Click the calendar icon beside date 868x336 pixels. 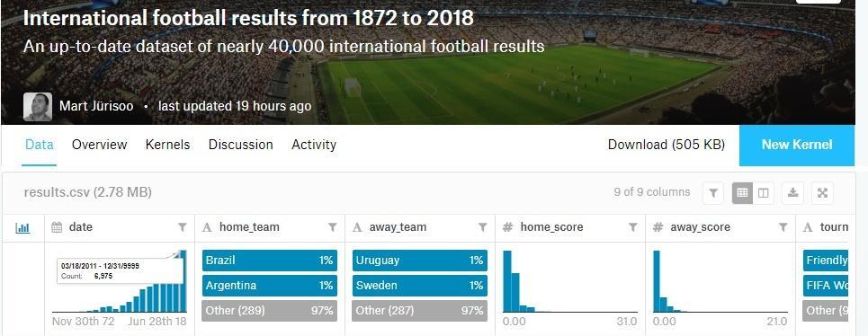click(x=57, y=227)
